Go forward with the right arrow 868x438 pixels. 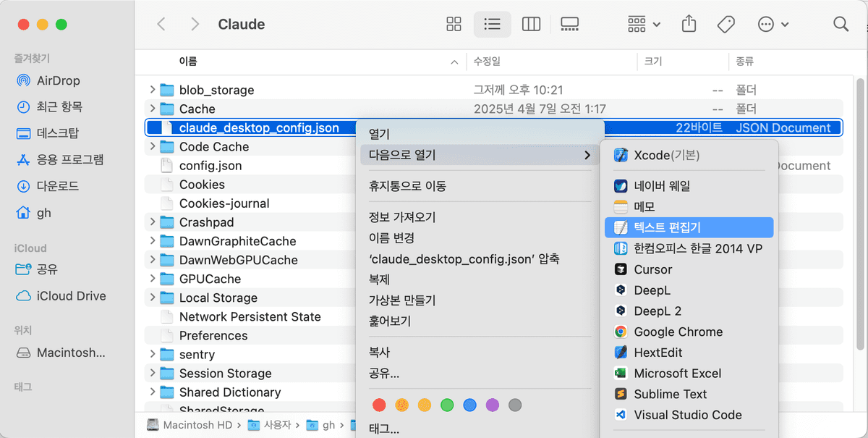tap(195, 24)
